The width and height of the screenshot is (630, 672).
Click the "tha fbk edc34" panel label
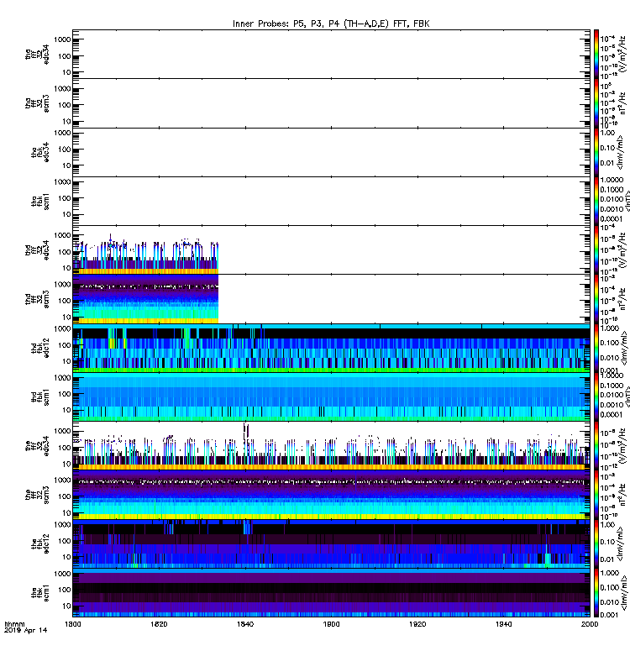point(40,152)
